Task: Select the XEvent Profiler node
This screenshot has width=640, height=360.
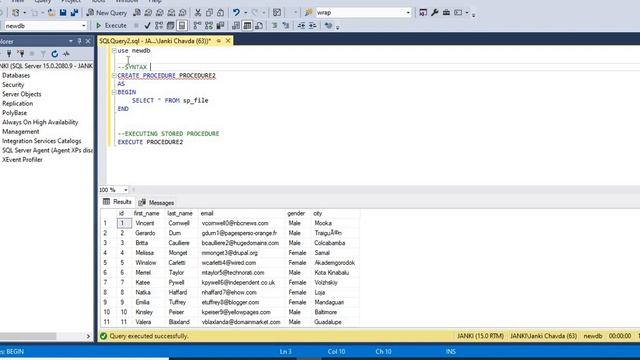Action: (22, 160)
